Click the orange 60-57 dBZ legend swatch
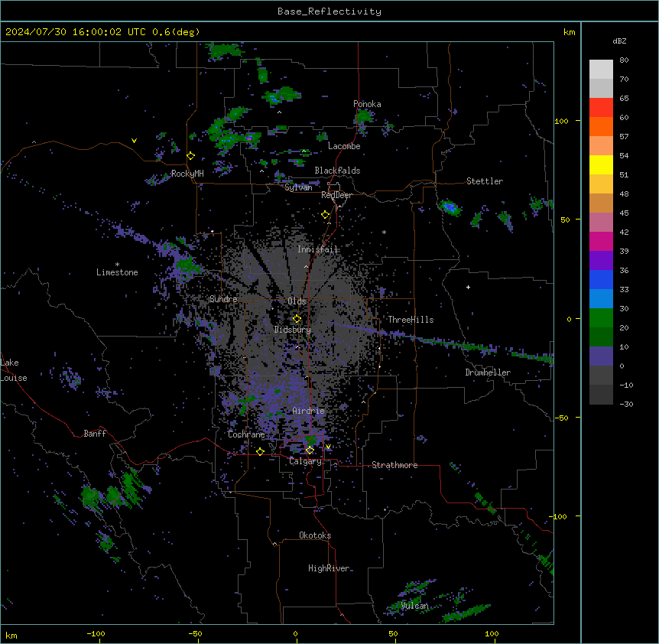The image size is (659, 644). point(601,126)
